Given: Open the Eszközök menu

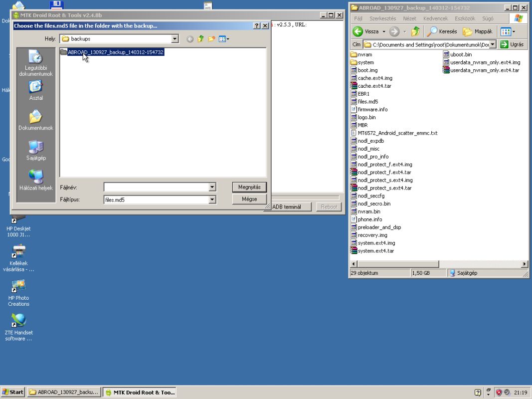Looking at the screenshot, I should coord(465,18).
